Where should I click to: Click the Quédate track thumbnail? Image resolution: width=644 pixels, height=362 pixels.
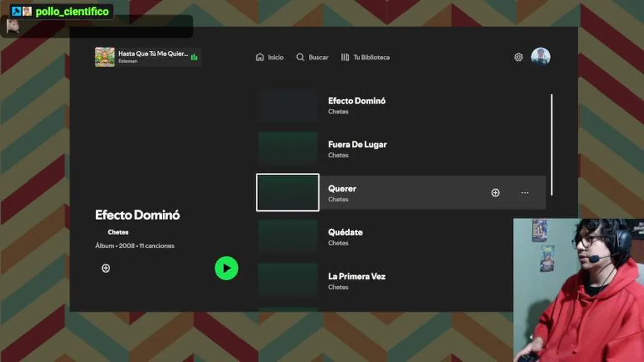[x=288, y=236]
